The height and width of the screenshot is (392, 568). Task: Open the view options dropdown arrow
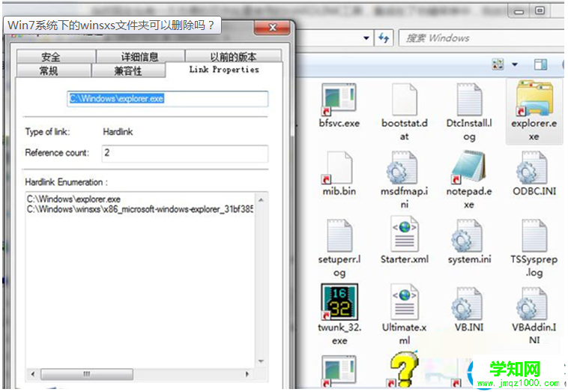click(x=514, y=65)
